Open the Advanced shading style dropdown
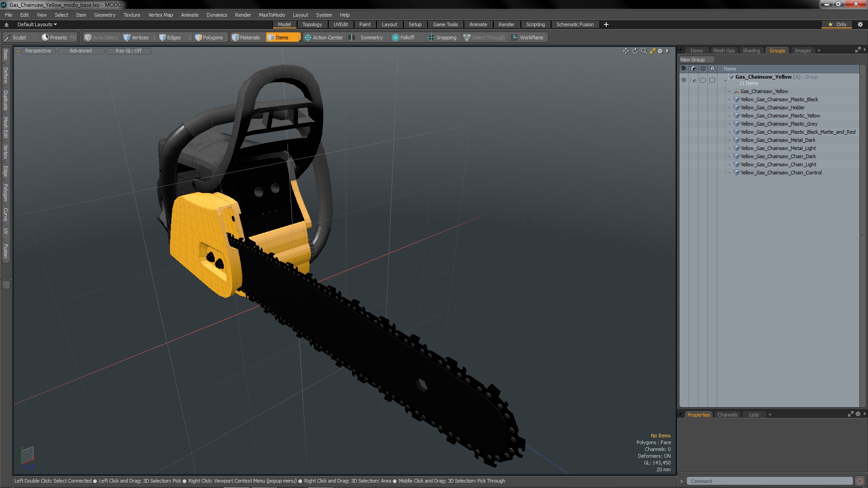Image resolution: width=868 pixels, height=488 pixels. tap(80, 51)
